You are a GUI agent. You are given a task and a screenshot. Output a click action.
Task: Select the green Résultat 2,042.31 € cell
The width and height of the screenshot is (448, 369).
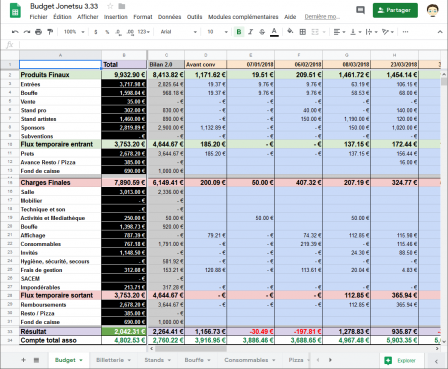pos(124,332)
